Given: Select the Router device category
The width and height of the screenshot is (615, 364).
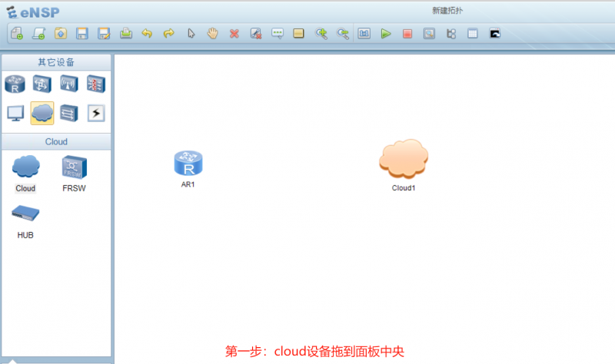Looking at the screenshot, I should click(x=15, y=84).
